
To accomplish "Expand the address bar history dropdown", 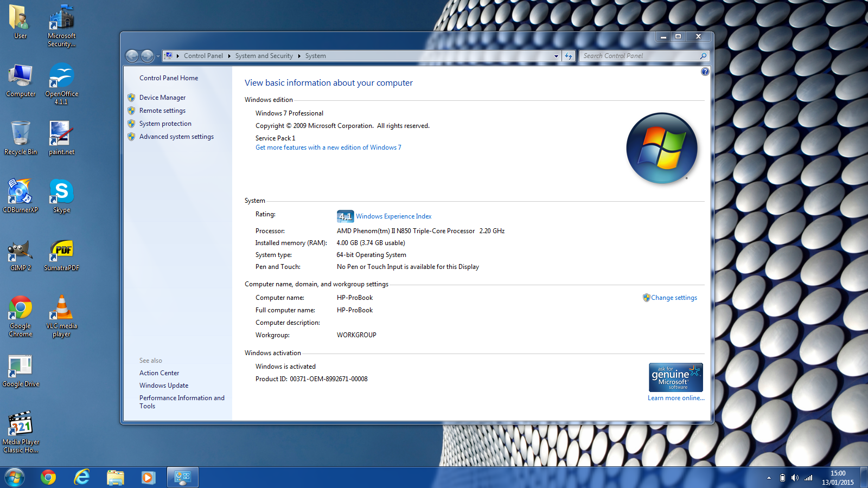I will 556,56.
